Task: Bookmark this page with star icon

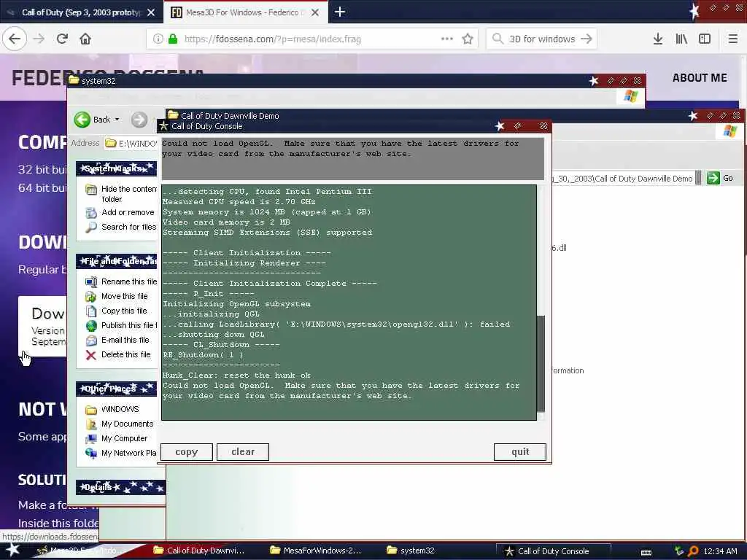Action: tap(468, 39)
